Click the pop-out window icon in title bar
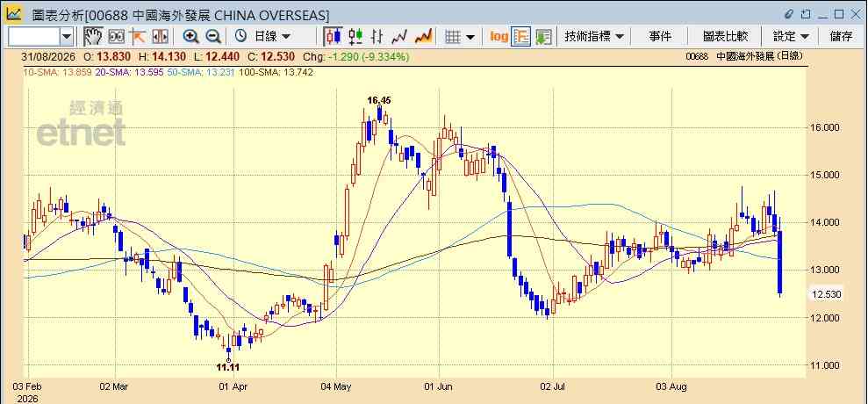Screen dimensions: 868x404 (806, 14)
